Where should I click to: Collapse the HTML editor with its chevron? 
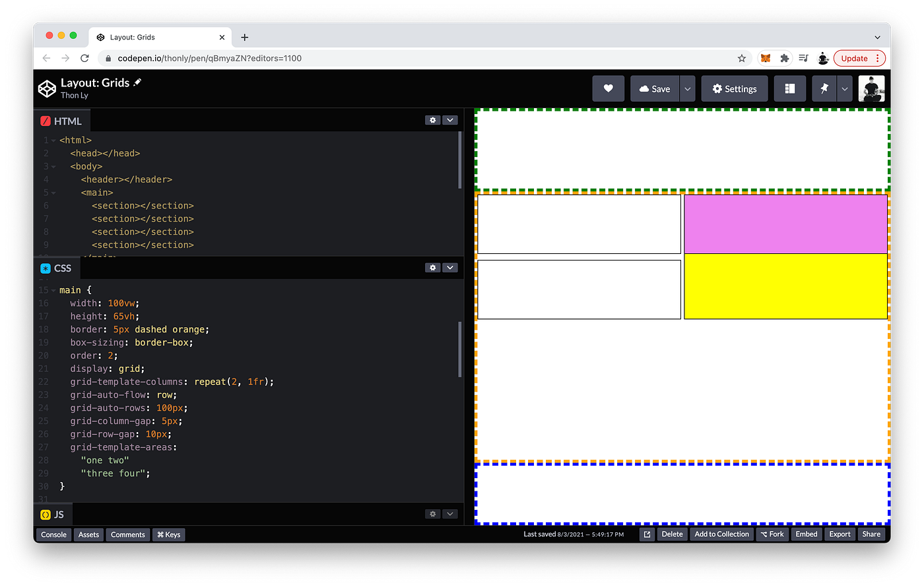point(450,120)
